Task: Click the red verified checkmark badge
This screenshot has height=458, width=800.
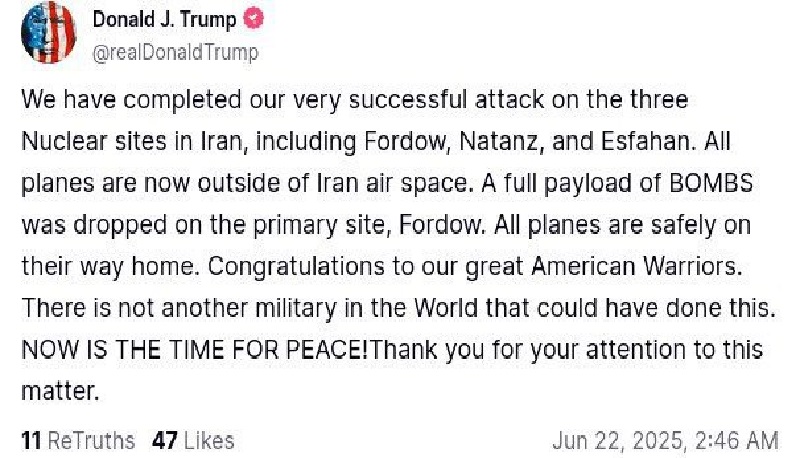Action: coord(254,19)
